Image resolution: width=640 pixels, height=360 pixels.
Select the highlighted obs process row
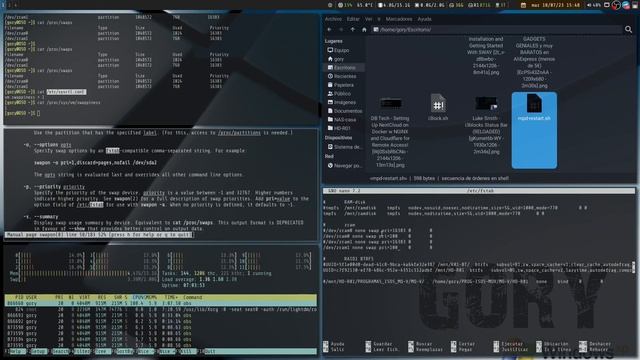point(161,304)
